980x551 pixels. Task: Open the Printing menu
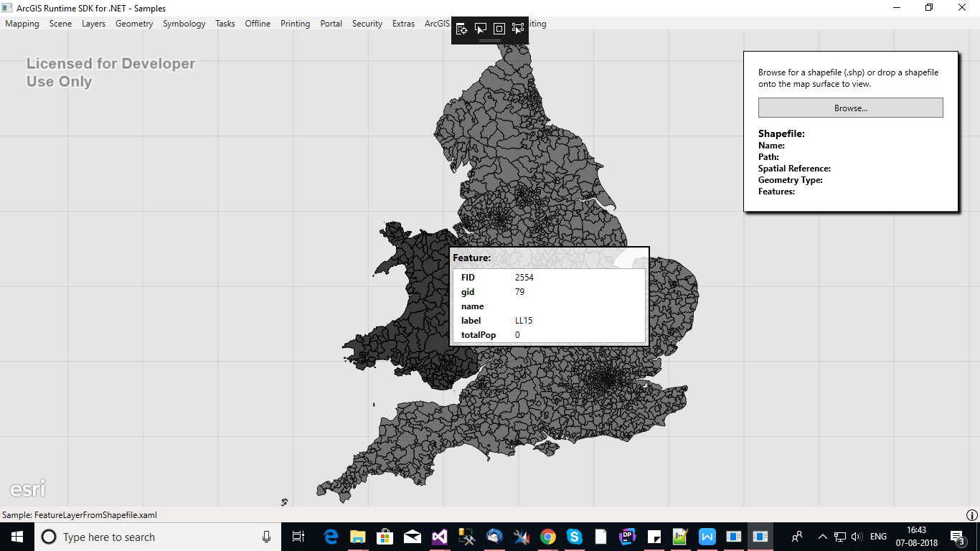tap(296, 24)
